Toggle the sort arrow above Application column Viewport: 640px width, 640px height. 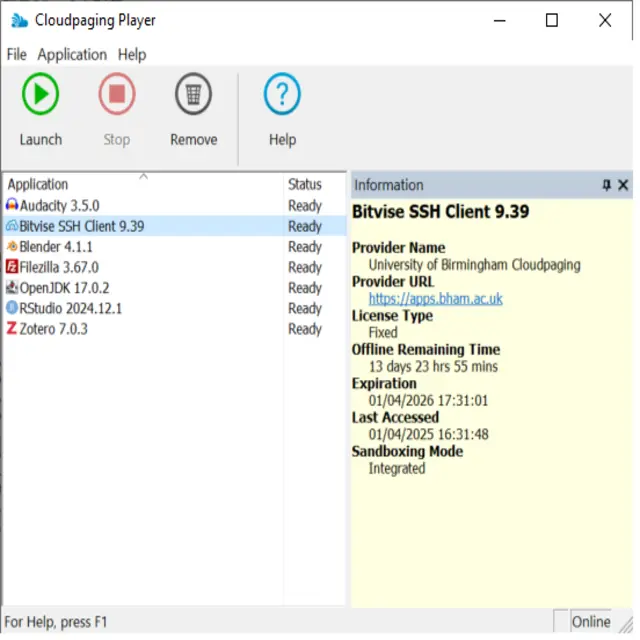pyautogui.click(x=143, y=177)
